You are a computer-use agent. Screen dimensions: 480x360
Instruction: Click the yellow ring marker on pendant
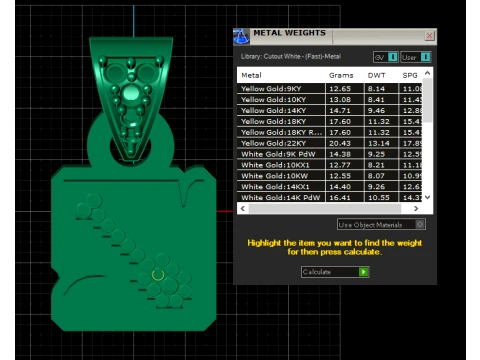pyautogui.click(x=158, y=274)
